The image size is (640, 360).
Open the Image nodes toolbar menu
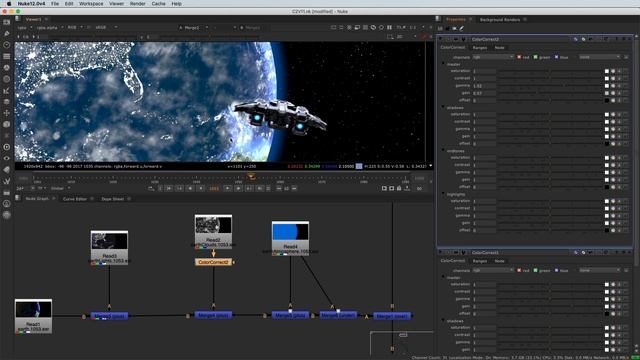click(7, 22)
